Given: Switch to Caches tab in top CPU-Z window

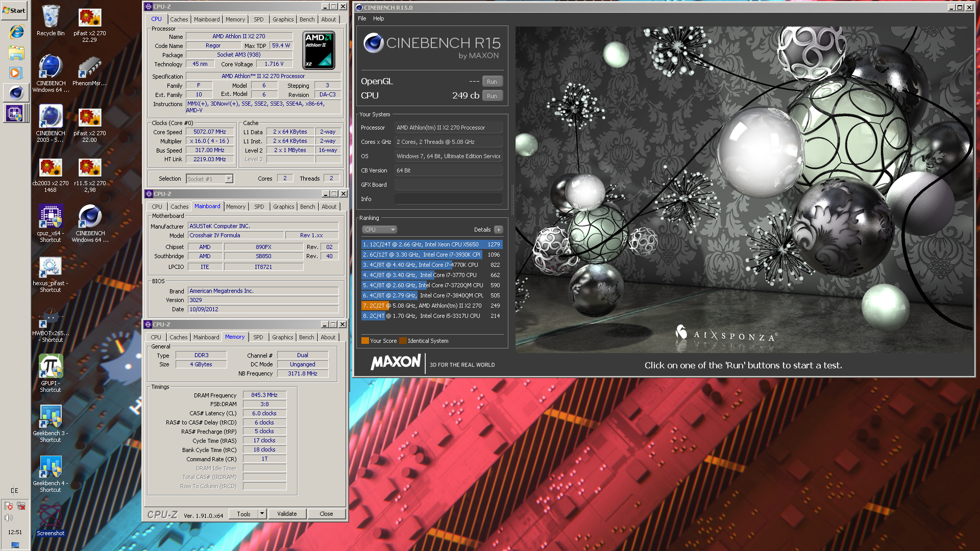Looking at the screenshot, I should [179, 19].
